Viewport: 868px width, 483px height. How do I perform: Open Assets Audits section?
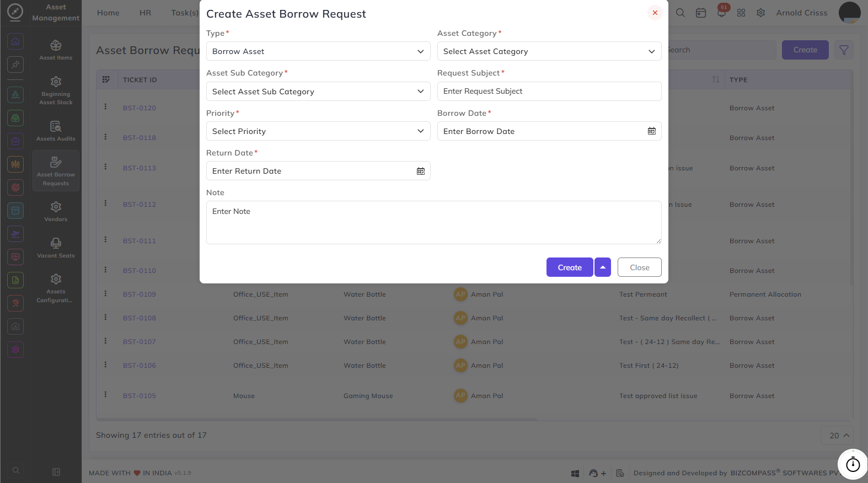(56, 131)
